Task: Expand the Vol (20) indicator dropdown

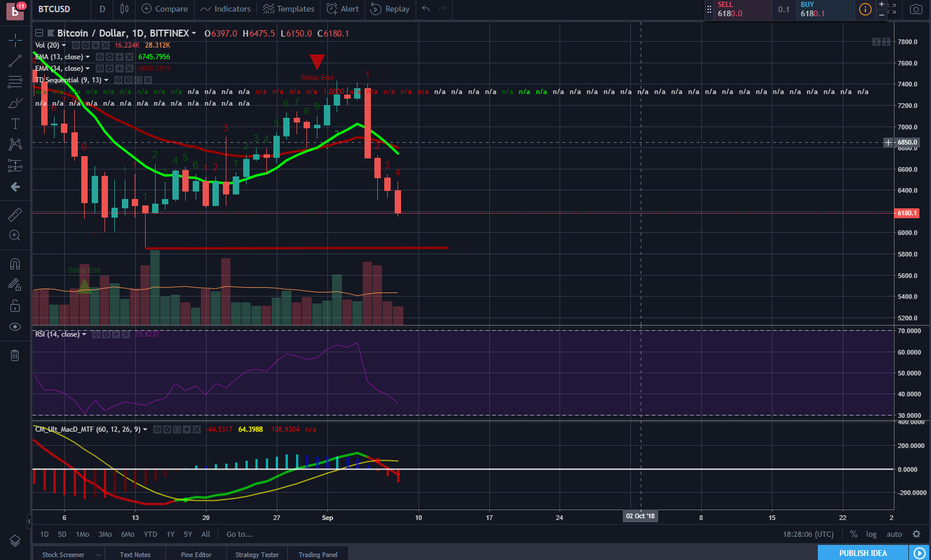Action: click(x=64, y=45)
